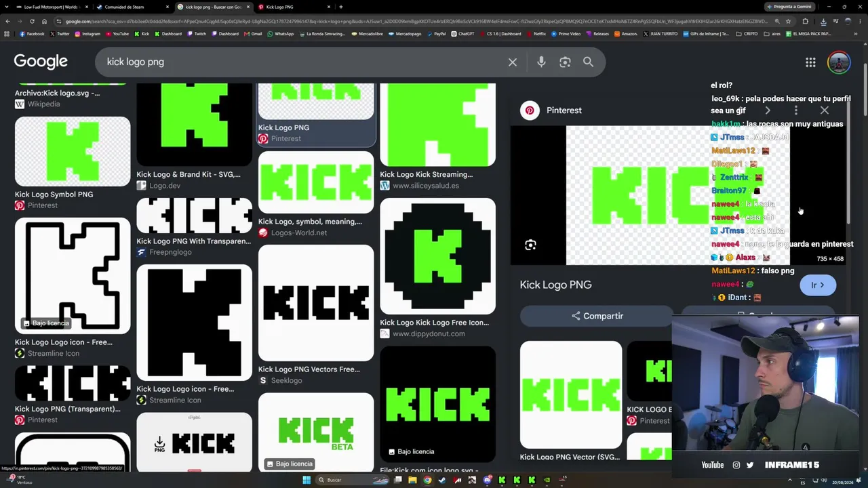
Task: Open the Mercadolibre bookmark
Action: click(366, 34)
